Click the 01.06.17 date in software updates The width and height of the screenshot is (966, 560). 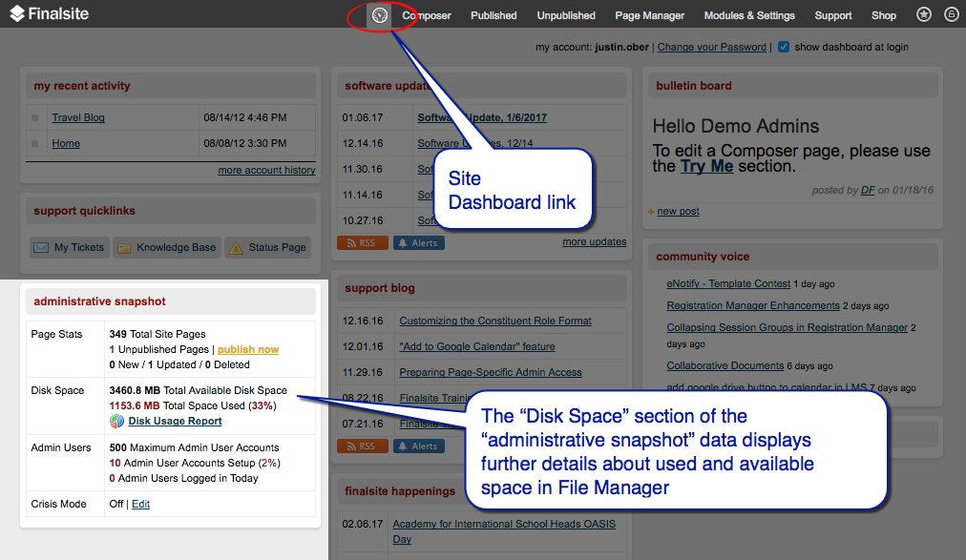pos(363,117)
